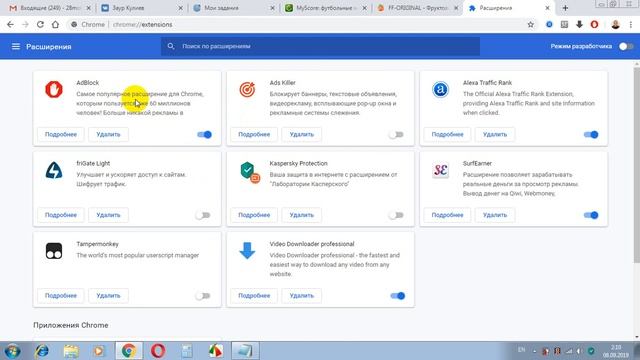Switch to the FF-ORIGINAL tab
The width and height of the screenshot is (640, 360).
[x=418, y=8]
